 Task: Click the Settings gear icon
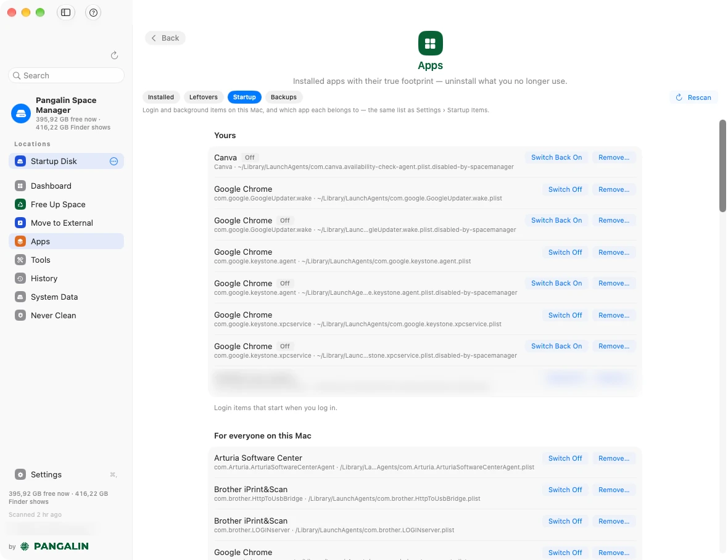(x=20, y=475)
